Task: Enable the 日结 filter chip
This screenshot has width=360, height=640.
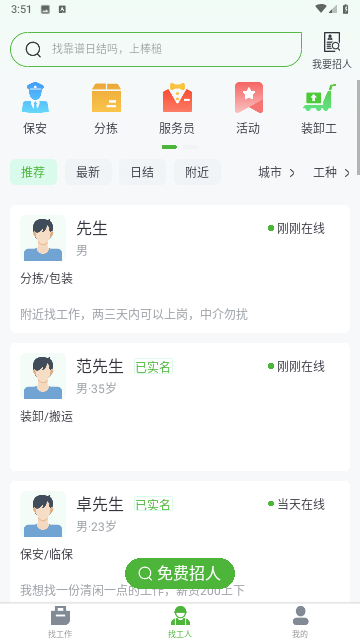Action: 142,172
